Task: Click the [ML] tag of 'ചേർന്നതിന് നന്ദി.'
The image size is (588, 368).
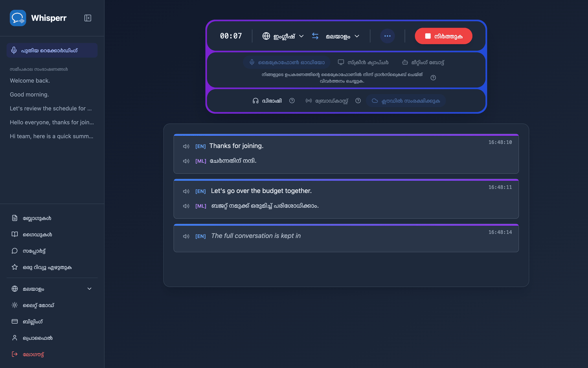Action: pos(201,161)
